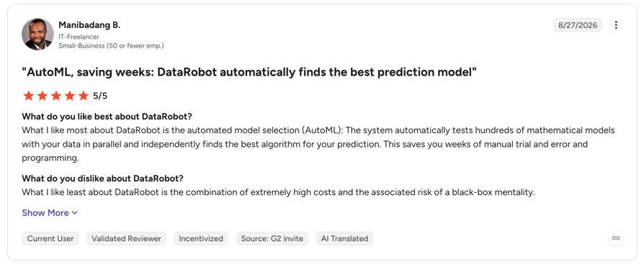Click the AutoML review title

pos(249,73)
